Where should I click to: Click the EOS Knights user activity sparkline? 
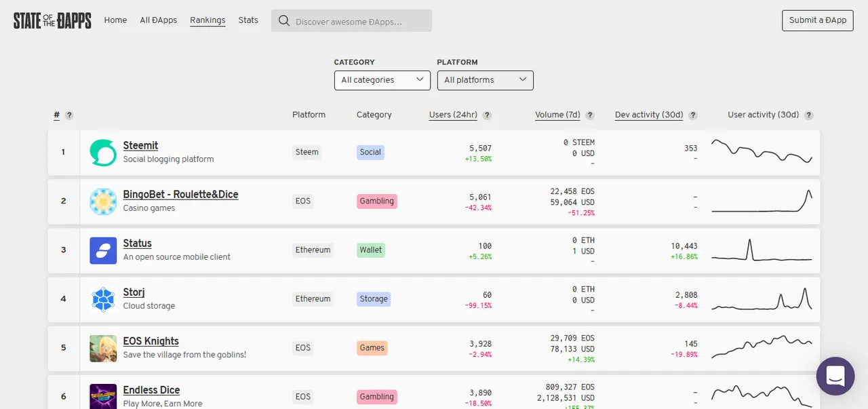tap(762, 346)
